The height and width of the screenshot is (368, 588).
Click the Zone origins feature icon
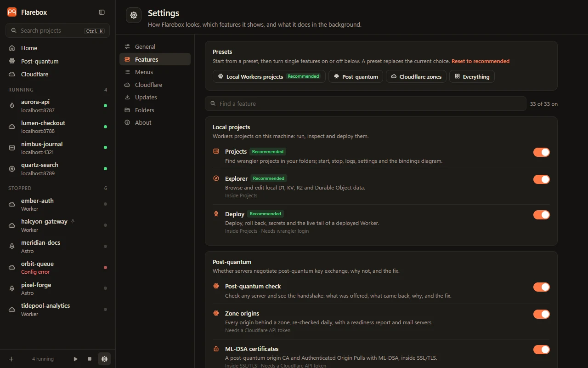coord(216,313)
